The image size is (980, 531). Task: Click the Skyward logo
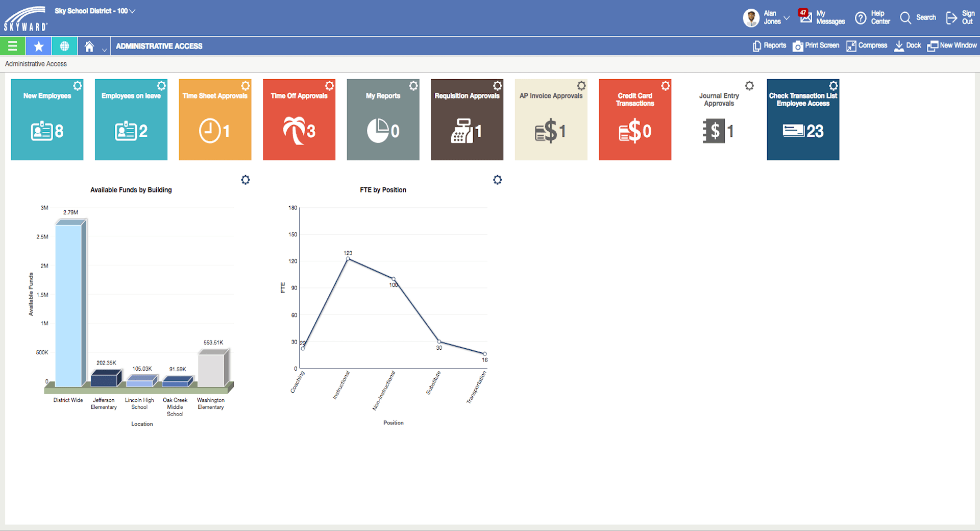26,19
